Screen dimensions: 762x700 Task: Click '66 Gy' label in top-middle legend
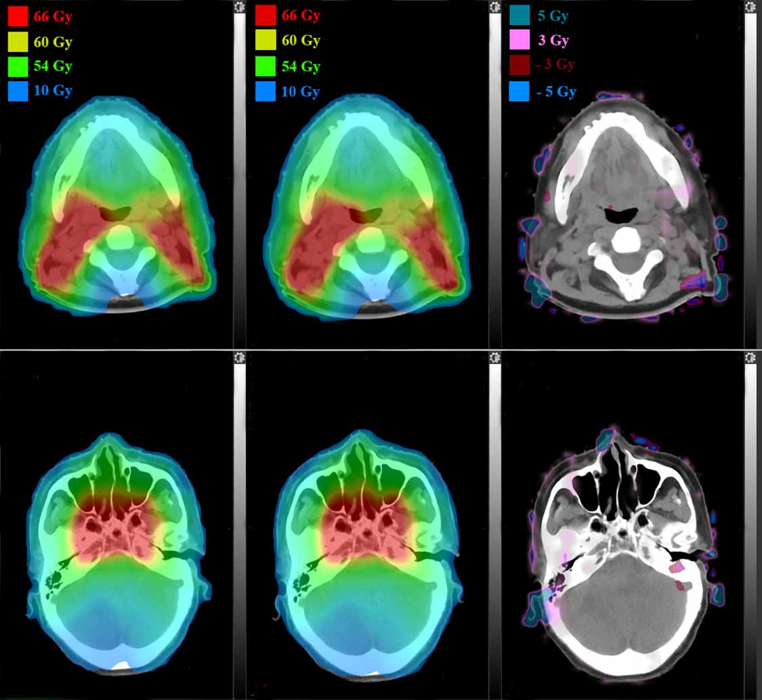(x=301, y=16)
